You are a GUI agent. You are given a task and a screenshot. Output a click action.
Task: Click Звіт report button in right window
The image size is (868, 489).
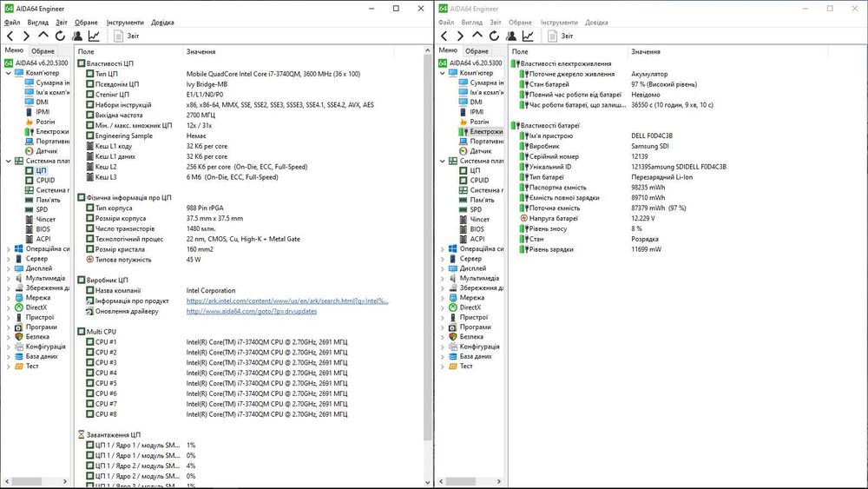[560, 36]
